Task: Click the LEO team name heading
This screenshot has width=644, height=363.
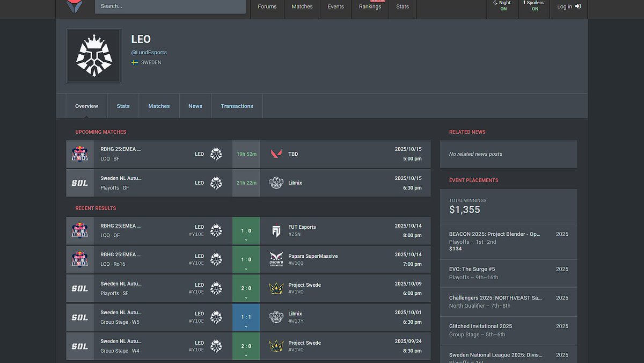Action: pos(141,39)
